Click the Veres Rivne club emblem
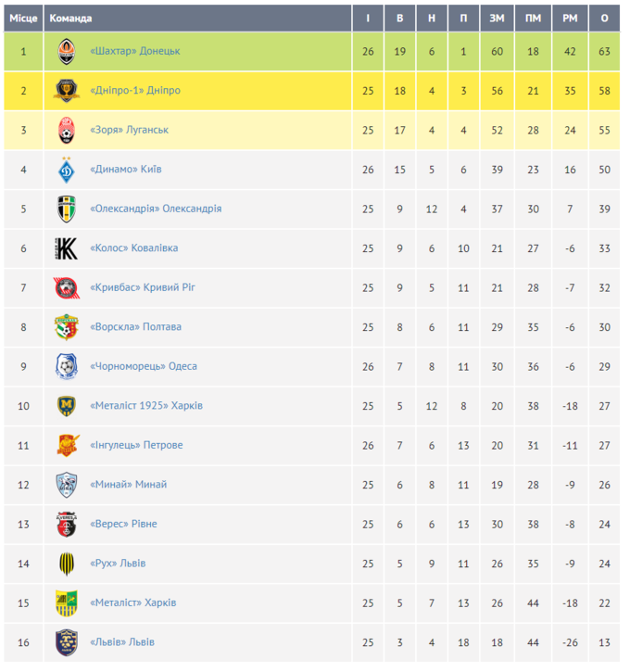 [67, 525]
